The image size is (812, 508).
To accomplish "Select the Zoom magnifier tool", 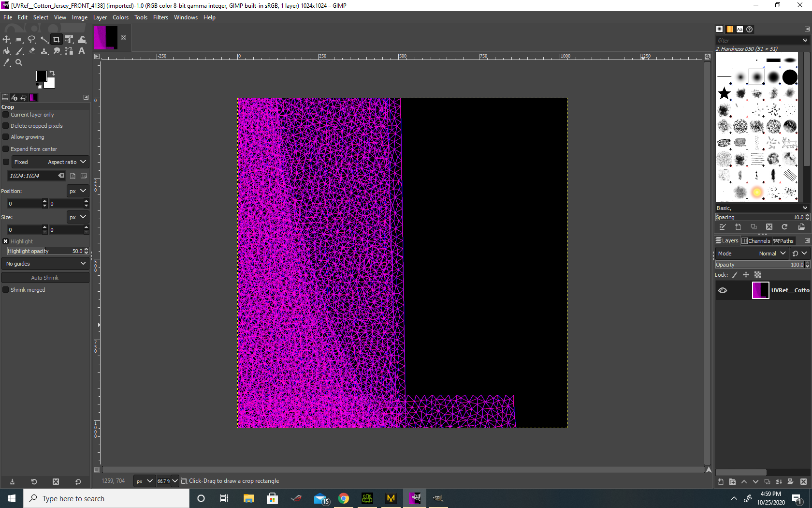I will (x=19, y=63).
